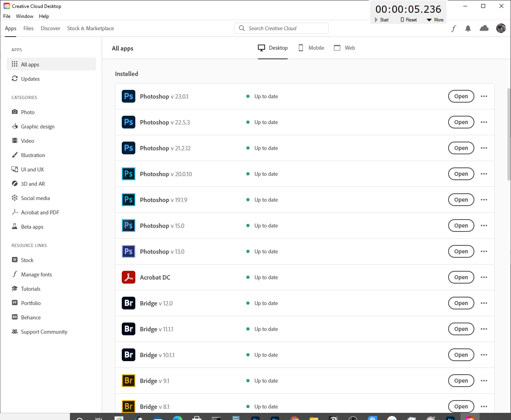The height and width of the screenshot is (420, 511).
Task: Select the Illustration category
Action: click(51, 155)
